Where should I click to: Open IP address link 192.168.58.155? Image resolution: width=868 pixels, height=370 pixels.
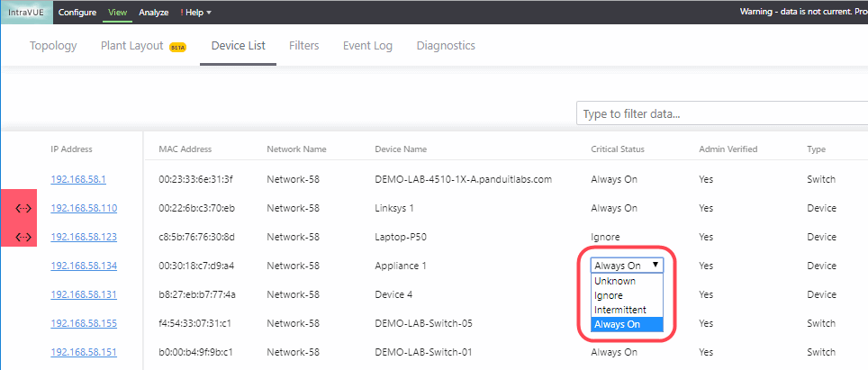(84, 323)
